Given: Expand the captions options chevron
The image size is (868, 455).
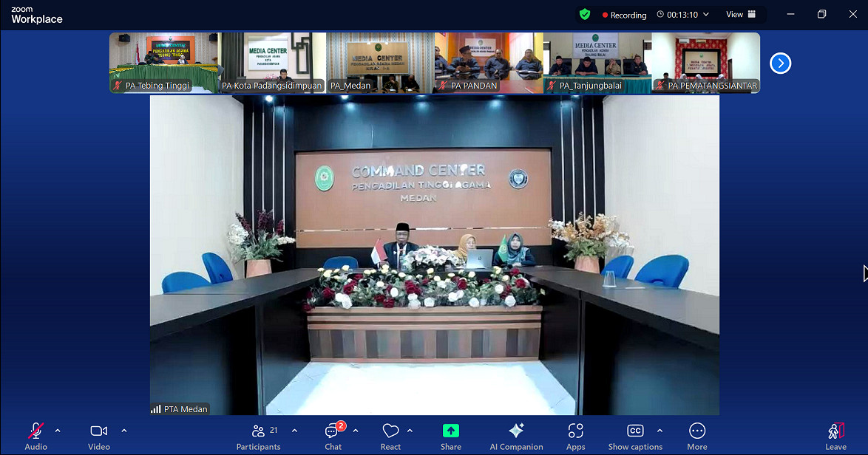Looking at the screenshot, I should point(660,431).
